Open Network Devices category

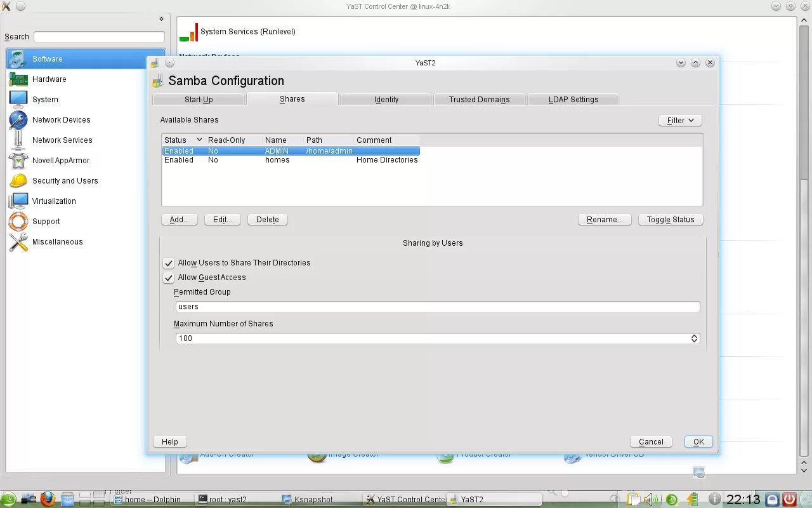(x=61, y=120)
